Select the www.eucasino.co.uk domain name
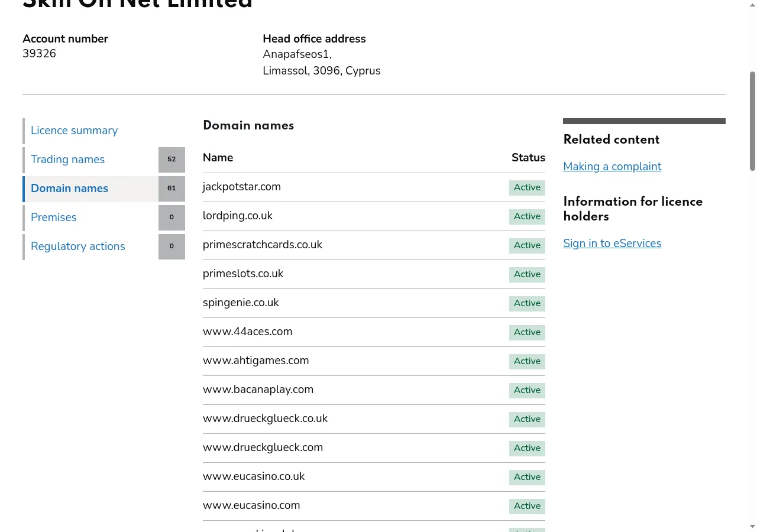757x532 pixels. coord(254,476)
